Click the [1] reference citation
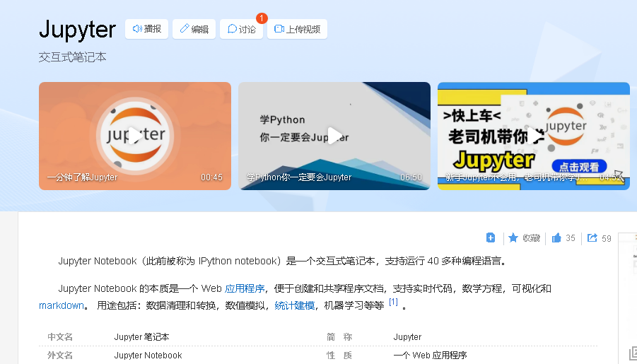The height and width of the screenshot is (364, 637). tap(393, 302)
